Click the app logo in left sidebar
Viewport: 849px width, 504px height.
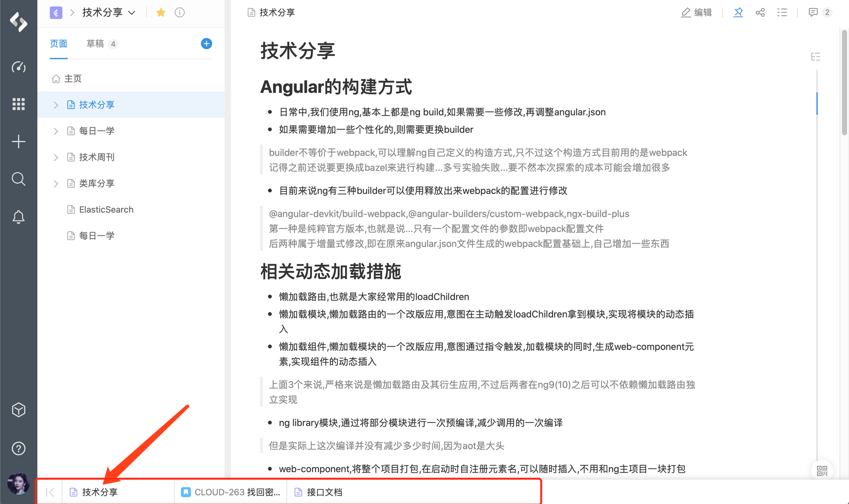(x=19, y=22)
